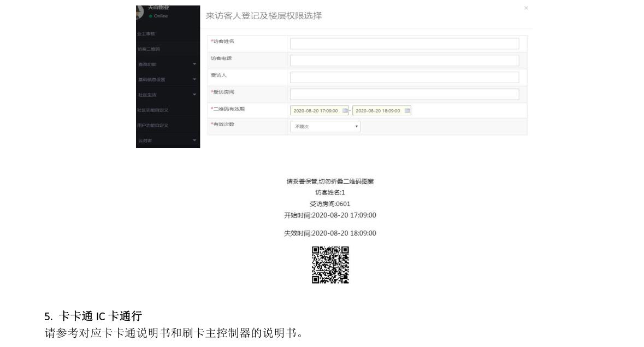644x347 pixels.
Task: Click the user avatar in the sidebar
Action: click(x=140, y=12)
